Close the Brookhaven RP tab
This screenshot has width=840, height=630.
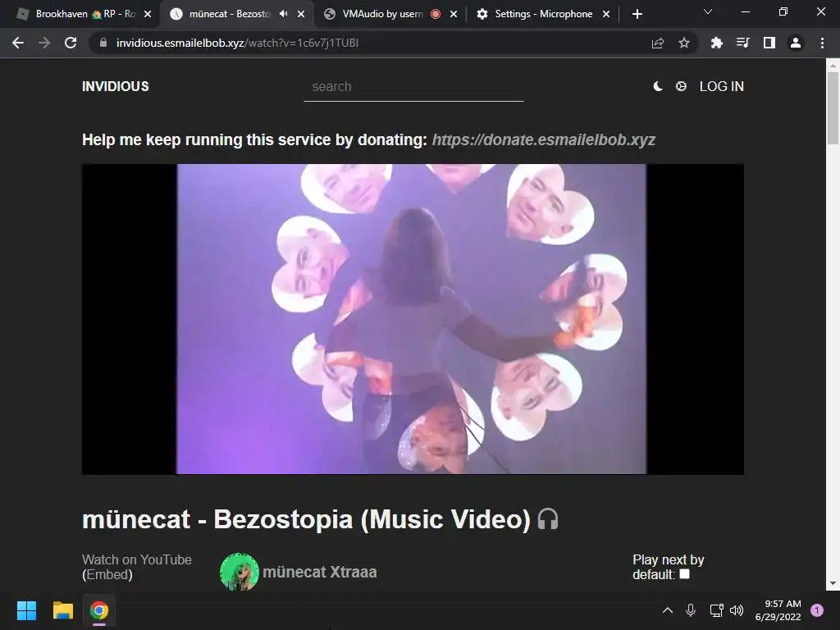point(148,14)
